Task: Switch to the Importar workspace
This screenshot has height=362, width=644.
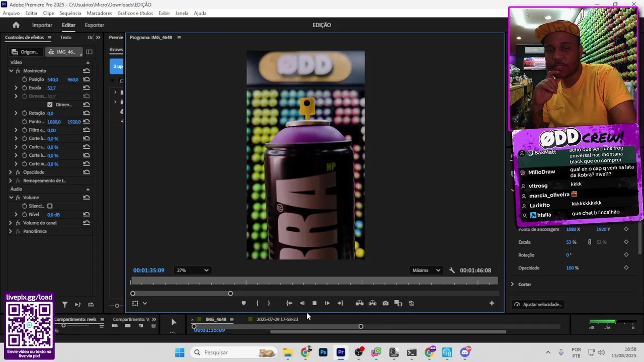Action: pyautogui.click(x=42, y=25)
